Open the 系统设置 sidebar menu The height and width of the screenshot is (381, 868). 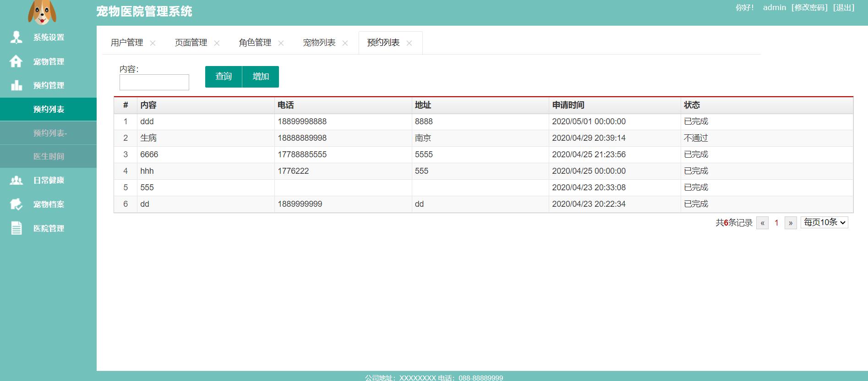click(48, 38)
